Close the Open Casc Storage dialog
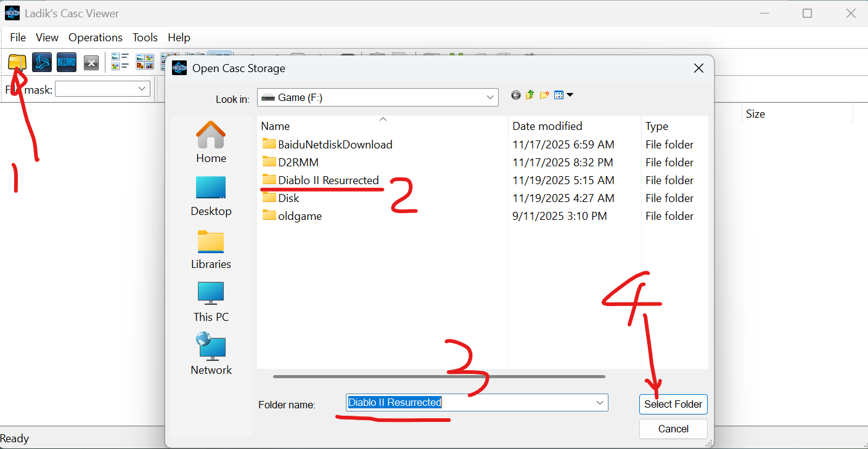Viewport: 868px width, 449px height. [698, 68]
